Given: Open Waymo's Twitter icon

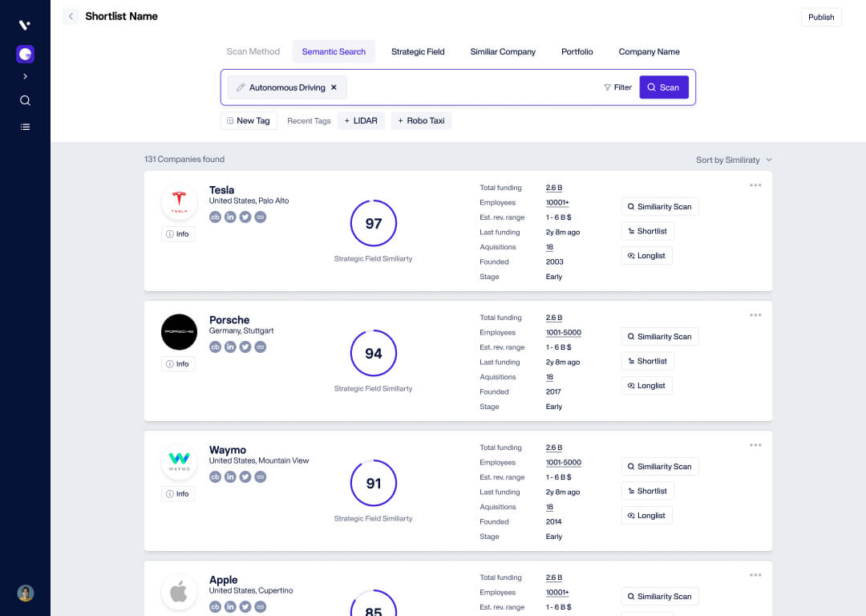Looking at the screenshot, I should (245, 476).
